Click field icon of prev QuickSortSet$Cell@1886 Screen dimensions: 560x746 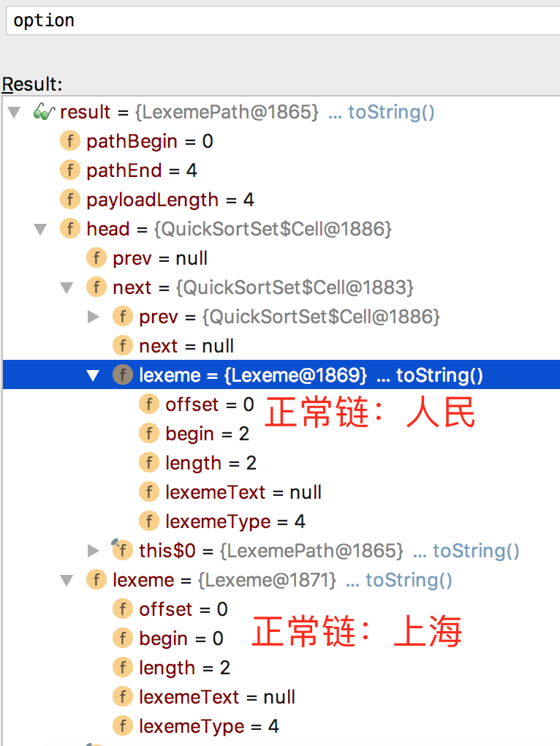[123, 317]
